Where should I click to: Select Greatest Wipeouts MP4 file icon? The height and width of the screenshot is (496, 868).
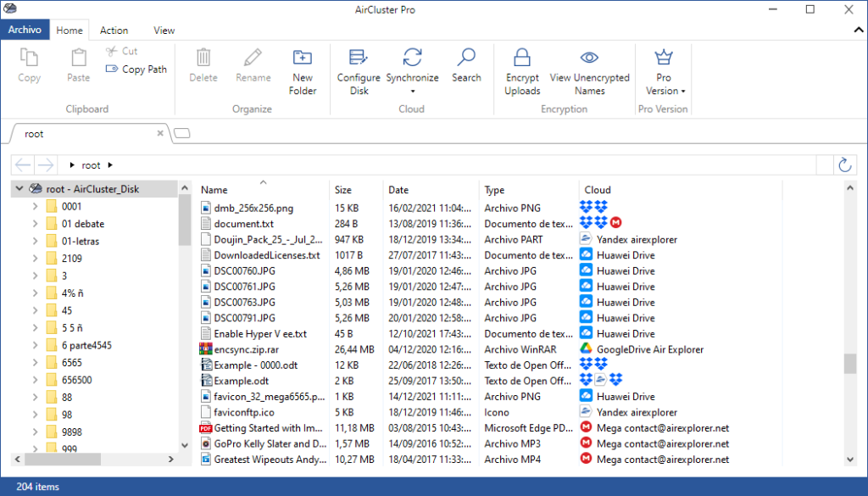pos(206,460)
